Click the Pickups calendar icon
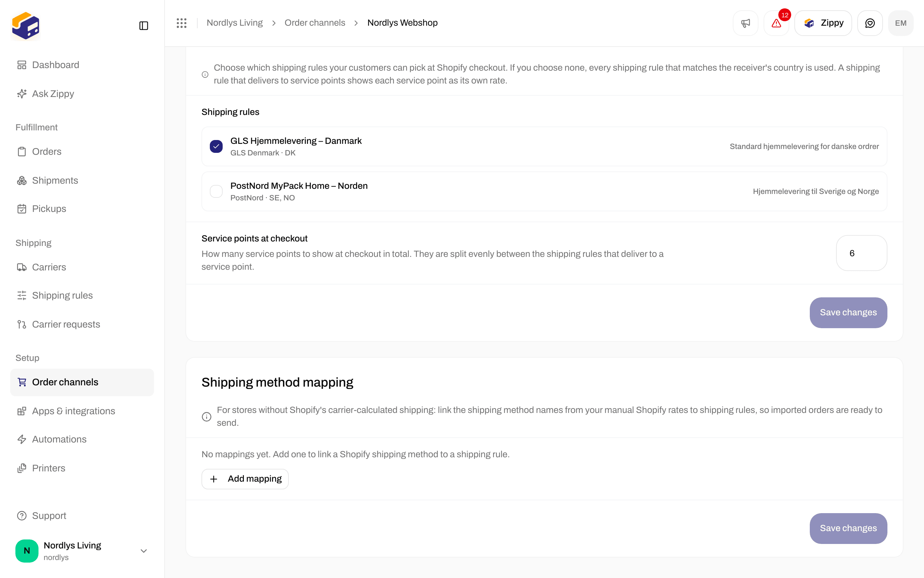This screenshot has width=924, height=578. click(x=22, y=209)
